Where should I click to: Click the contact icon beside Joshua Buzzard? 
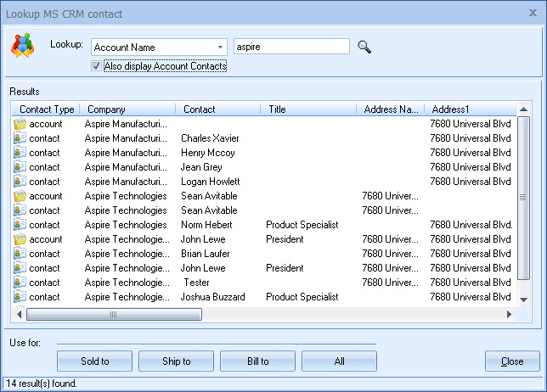[x=20, y=297]
